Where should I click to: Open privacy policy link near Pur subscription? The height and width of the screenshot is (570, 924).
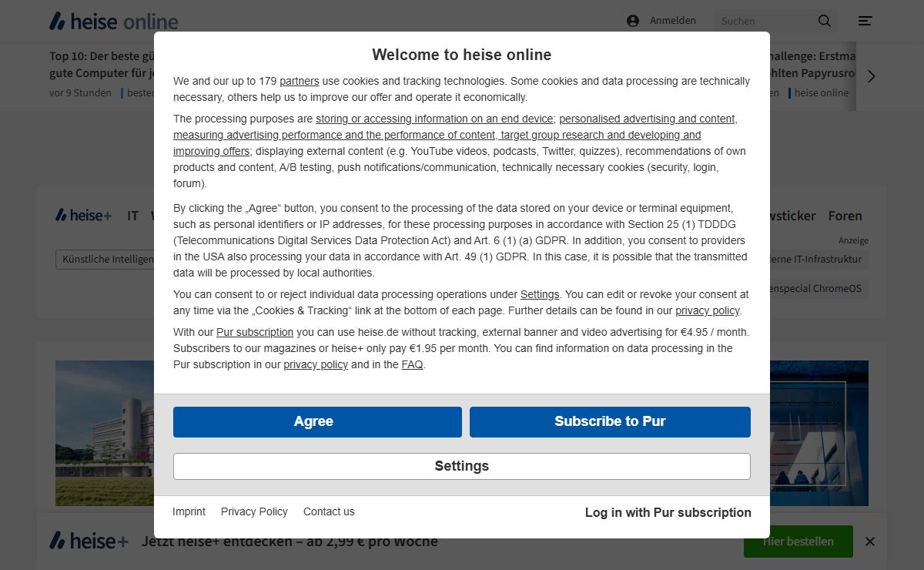click(316, 364)
